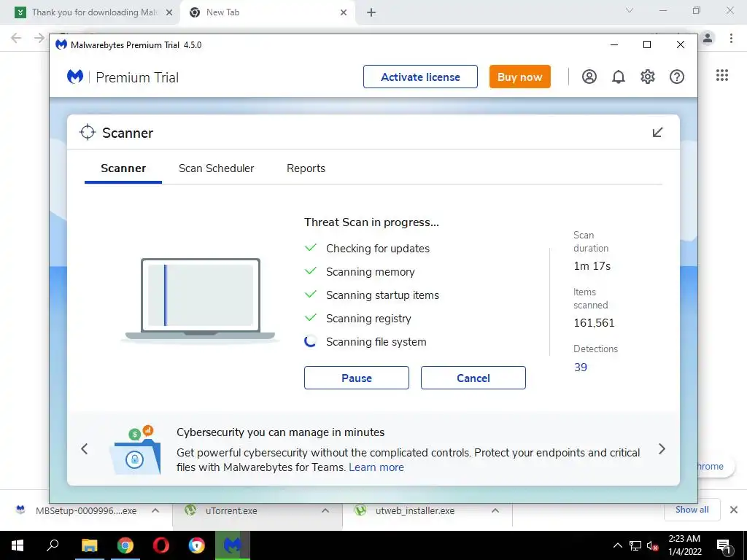This screenshot has width=747, height=560.
Task: Open the help question mark icon
Action: (676, 77)
